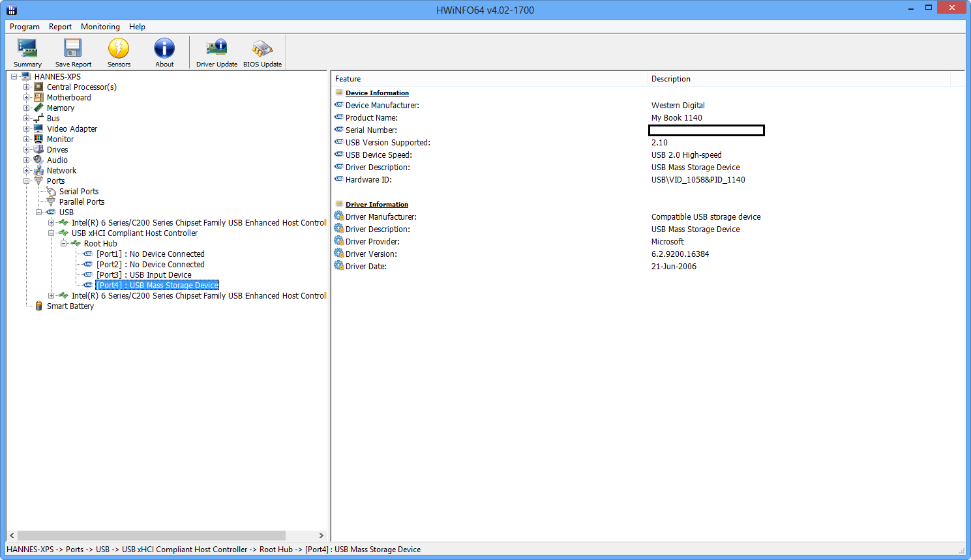Screen dimensions: 971x560
Task: Click the 'Western Digital' value
Action: [678, 105]
